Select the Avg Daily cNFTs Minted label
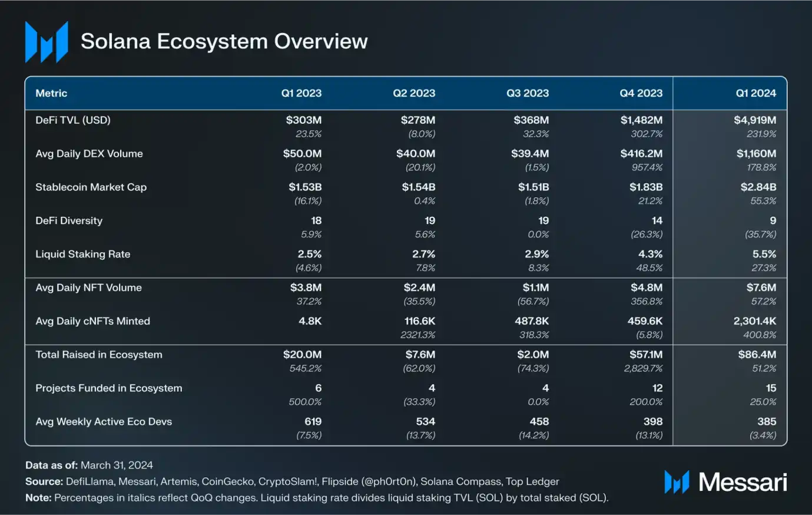 coord(92,321)
